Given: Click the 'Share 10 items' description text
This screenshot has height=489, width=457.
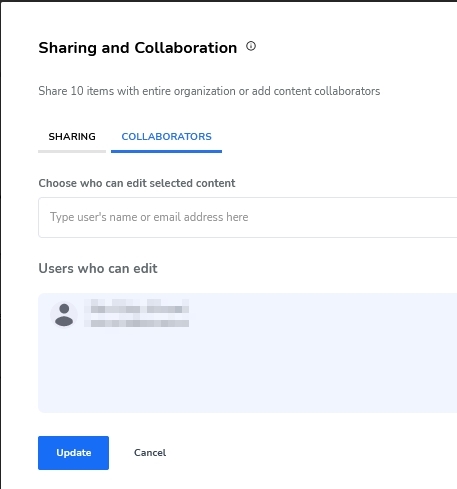Looking at the screenshot, I should (209, 91).
